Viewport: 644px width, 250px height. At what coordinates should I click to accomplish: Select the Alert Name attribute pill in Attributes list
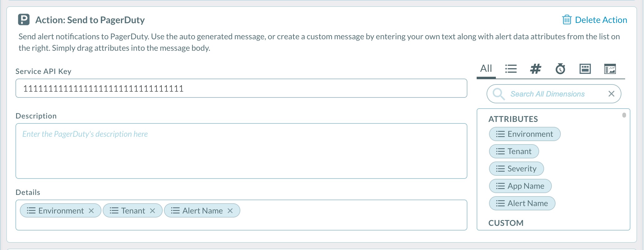[522, 203]
